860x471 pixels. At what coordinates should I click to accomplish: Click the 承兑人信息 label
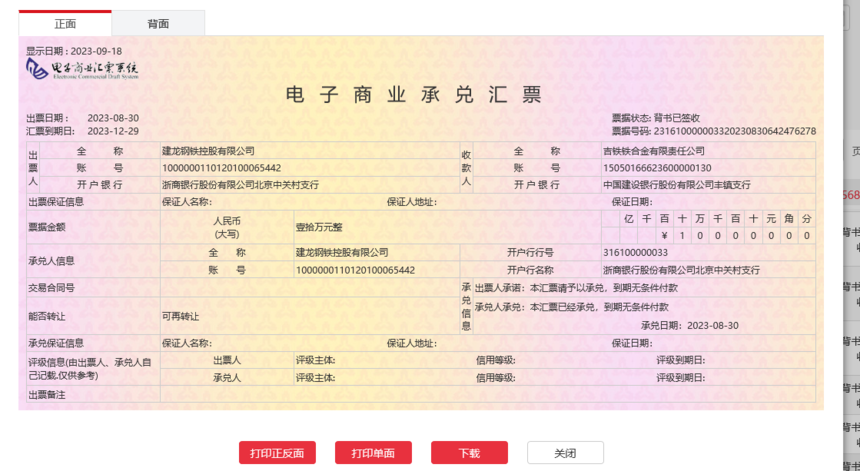click(x=52, y=261)
